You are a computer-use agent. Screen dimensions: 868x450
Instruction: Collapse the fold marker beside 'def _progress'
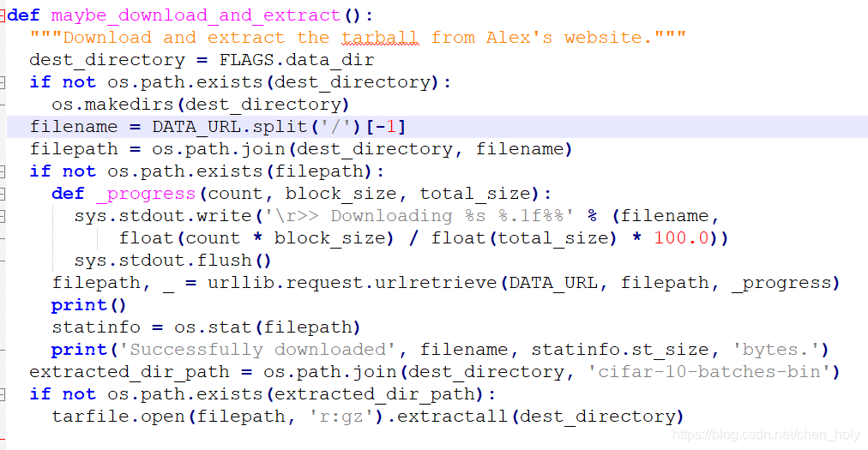point(3,194)
